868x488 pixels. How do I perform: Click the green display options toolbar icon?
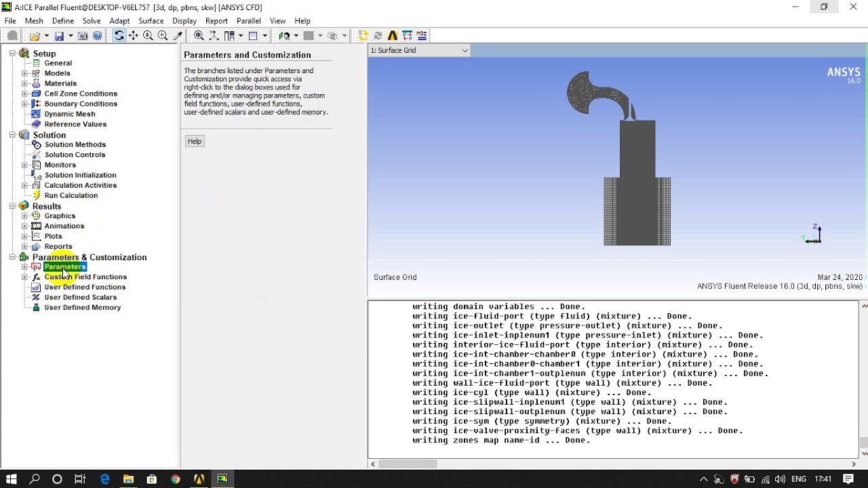[284, 36]
